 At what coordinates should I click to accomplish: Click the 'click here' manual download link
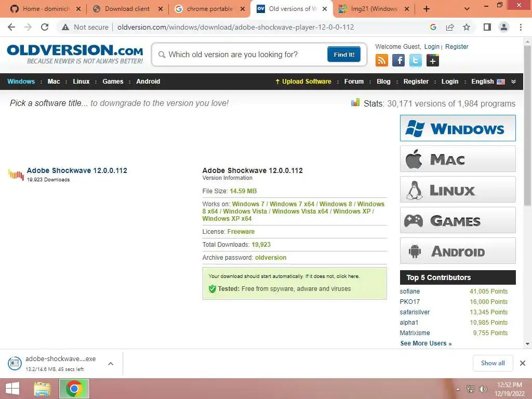(348, 276)
